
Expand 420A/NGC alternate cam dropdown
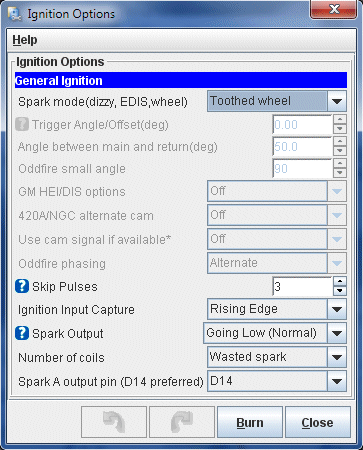(x=277, y=215)
